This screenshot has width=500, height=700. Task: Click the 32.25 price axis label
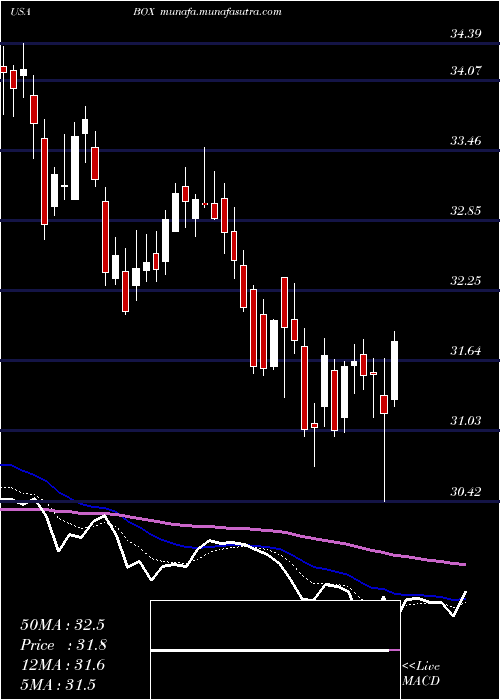466,281
